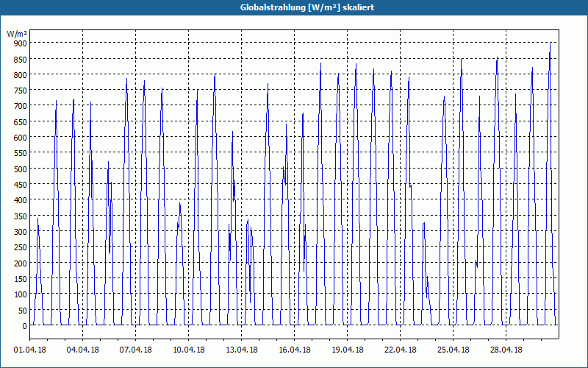
Task: Click the 450 y-axis value
Action: 21,185
